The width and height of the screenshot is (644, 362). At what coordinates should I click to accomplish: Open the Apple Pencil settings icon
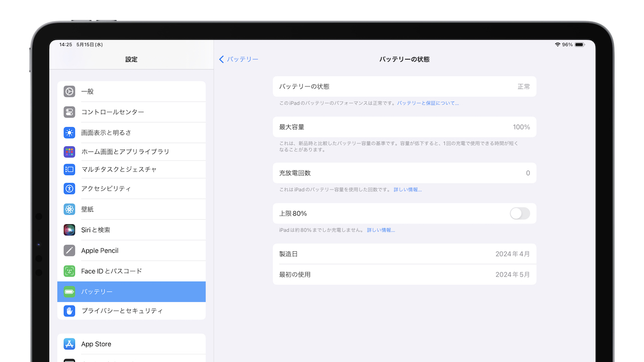tap(69, 250)
